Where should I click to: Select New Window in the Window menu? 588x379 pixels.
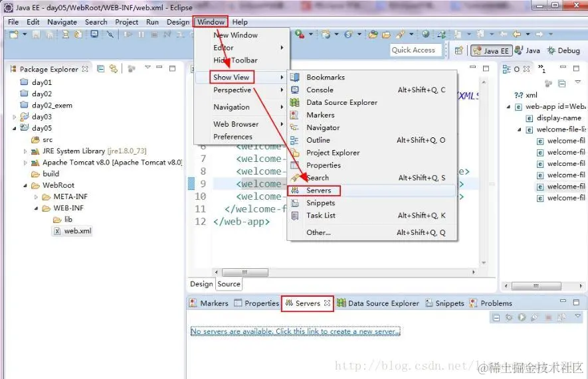click(x=242, y=35)
